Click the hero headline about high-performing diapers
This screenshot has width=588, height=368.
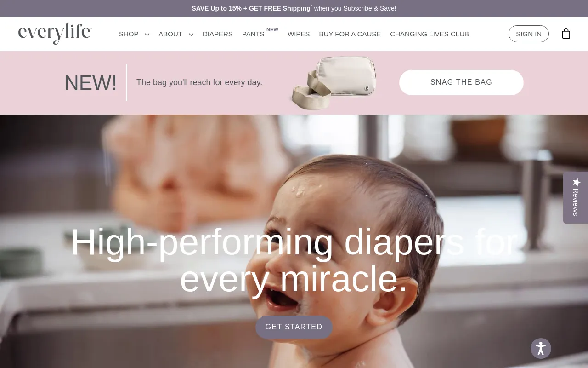pyautogui.click(x=294, y=260)
